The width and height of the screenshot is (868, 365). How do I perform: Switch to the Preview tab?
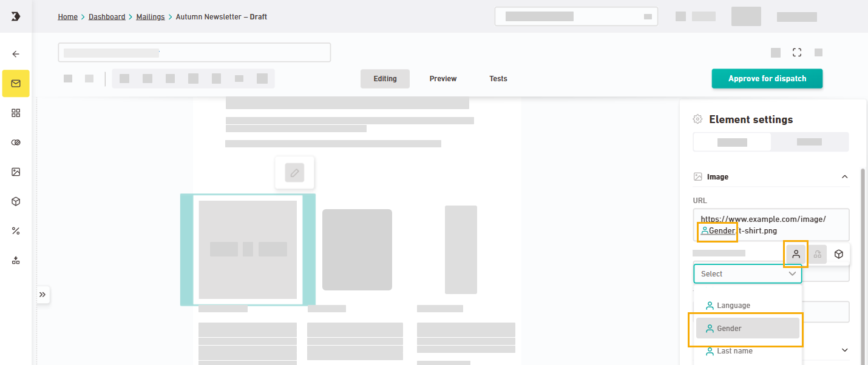click(x=442, y=79)
